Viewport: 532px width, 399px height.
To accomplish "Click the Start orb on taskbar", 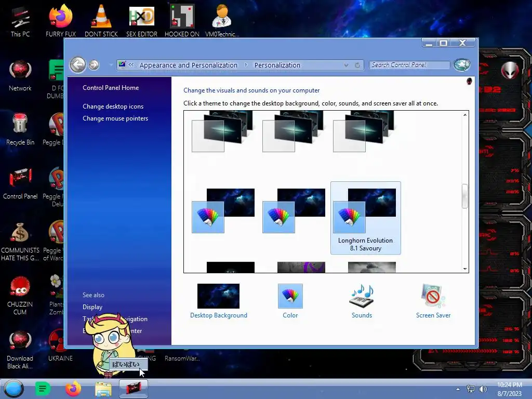I will click(x=14, y=389).
